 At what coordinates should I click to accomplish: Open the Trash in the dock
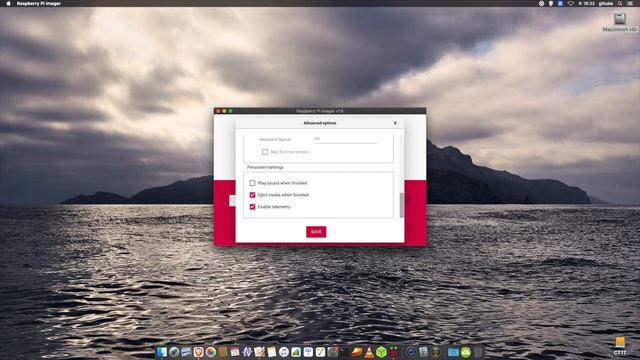coord(477,352)
